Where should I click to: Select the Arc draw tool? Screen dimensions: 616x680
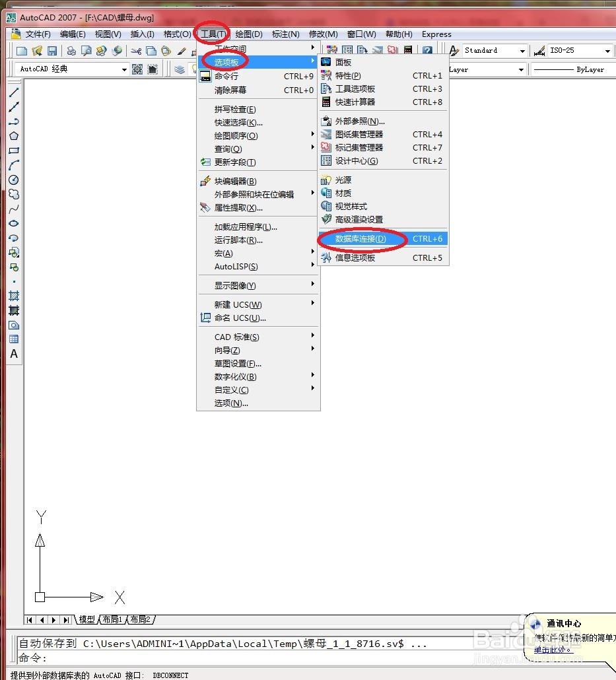[x=14, y=165]
